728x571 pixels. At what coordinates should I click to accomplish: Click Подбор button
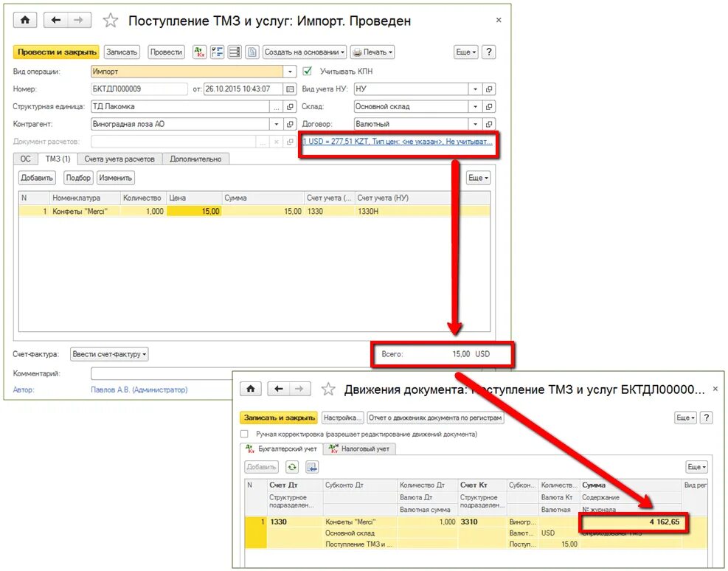pos(78,178)
